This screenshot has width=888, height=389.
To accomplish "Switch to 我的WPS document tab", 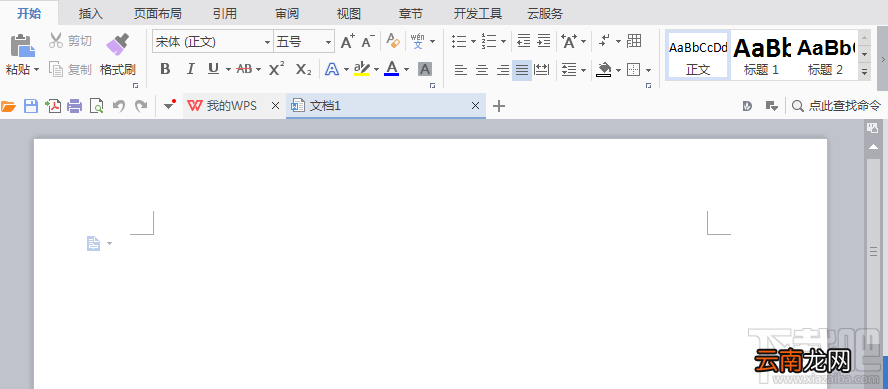I will [231, 105].
